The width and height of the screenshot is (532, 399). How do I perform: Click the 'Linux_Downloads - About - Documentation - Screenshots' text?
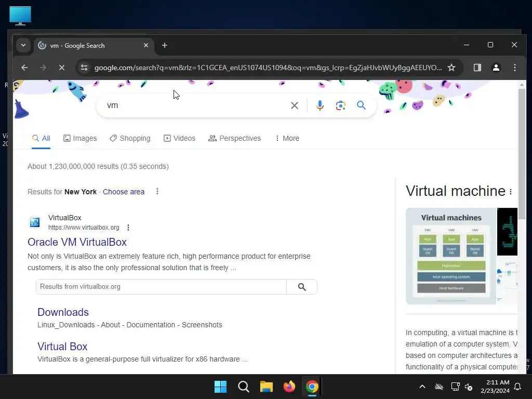tap(129, 325)
